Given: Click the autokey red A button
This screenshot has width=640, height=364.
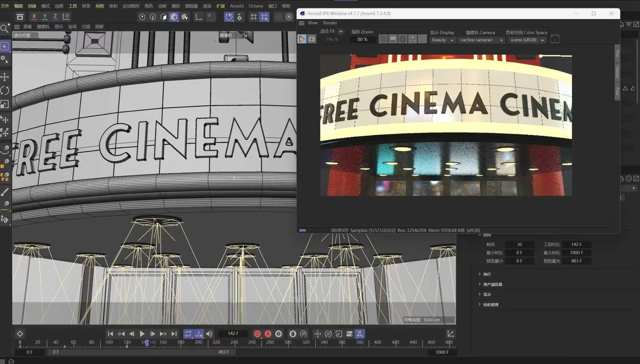Looking at the screenshot, I should [268, 334].
